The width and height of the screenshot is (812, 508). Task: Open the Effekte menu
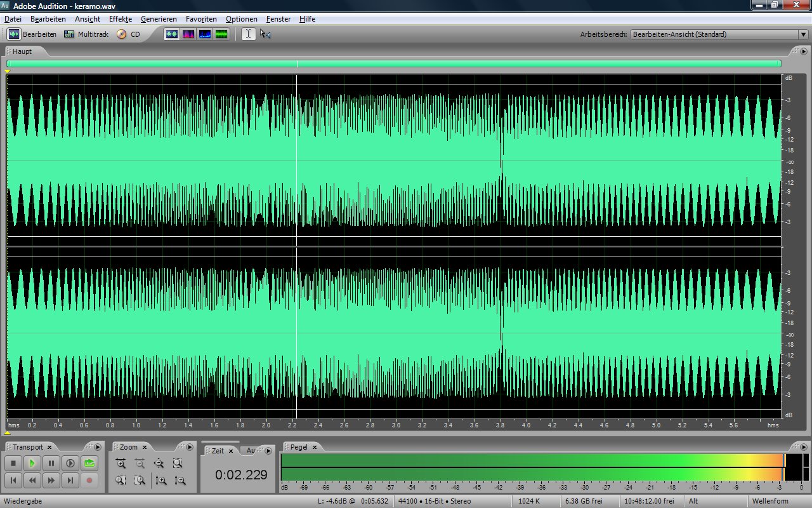pos(120,19)
